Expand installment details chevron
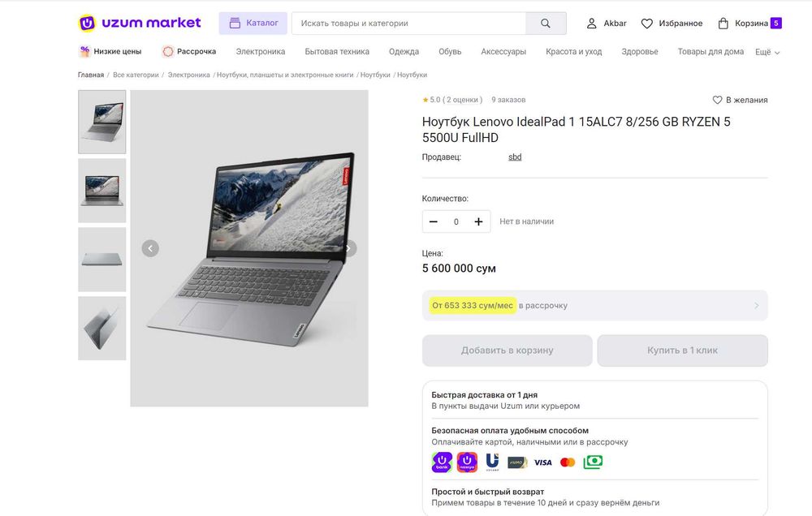 click(757, 306)
